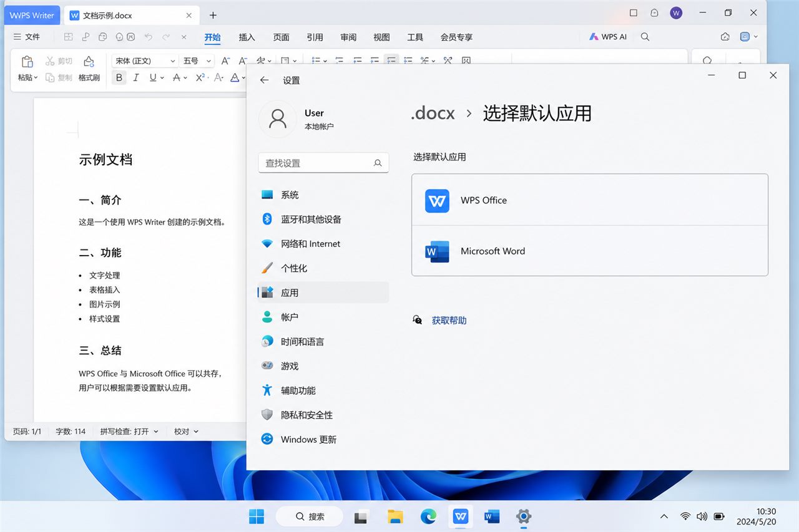799x532 pixels.
Task: Click the Copy (复制) button
Action: [59, 78]
